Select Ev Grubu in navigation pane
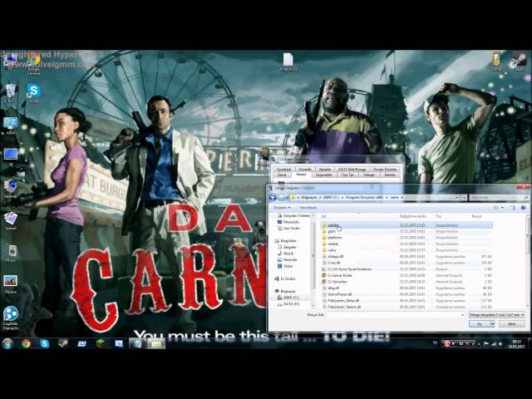 click(285, 278)
